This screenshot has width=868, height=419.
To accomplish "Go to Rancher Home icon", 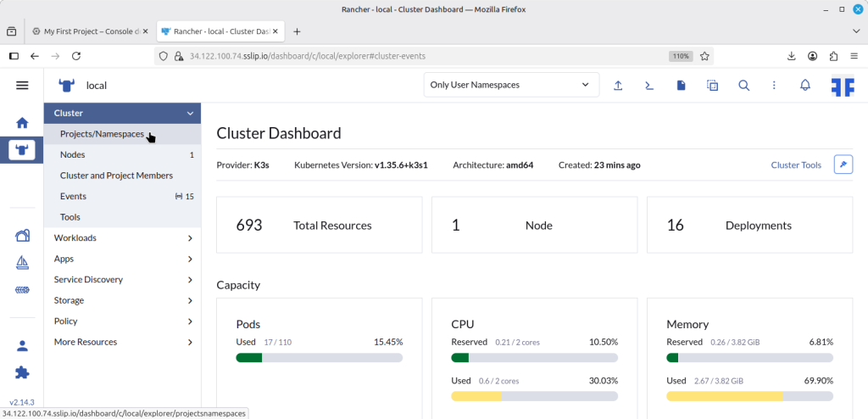I will pos(22,122).
